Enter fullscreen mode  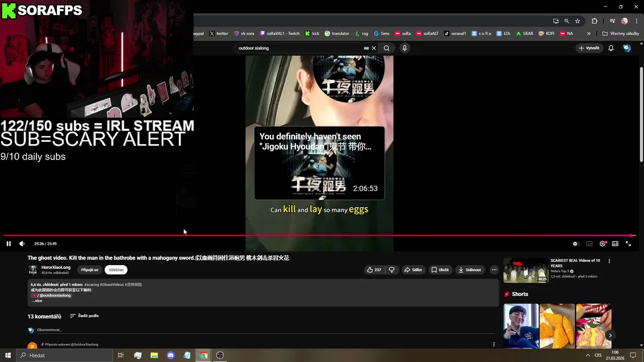628,244
